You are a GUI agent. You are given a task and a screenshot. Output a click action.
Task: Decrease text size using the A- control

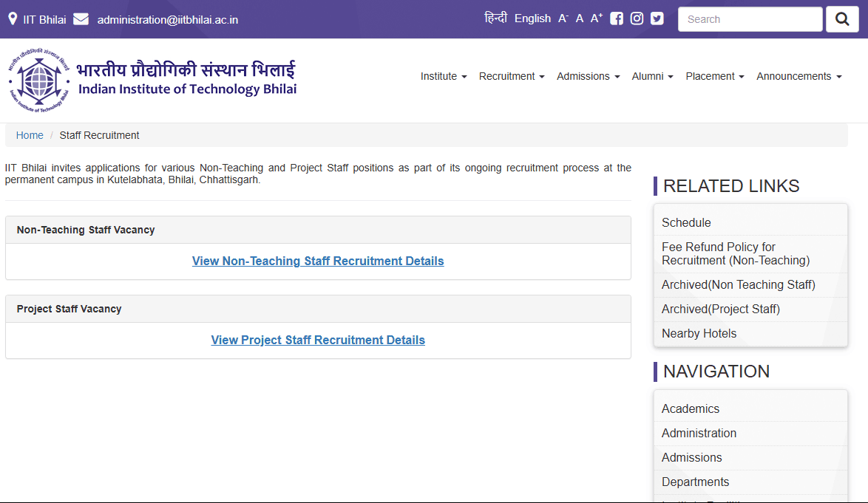point(563,18)
